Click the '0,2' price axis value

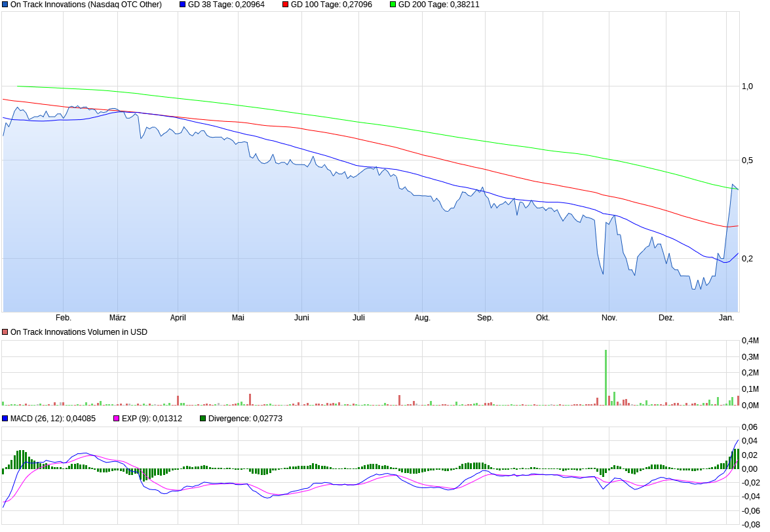[x=747, y=259]
